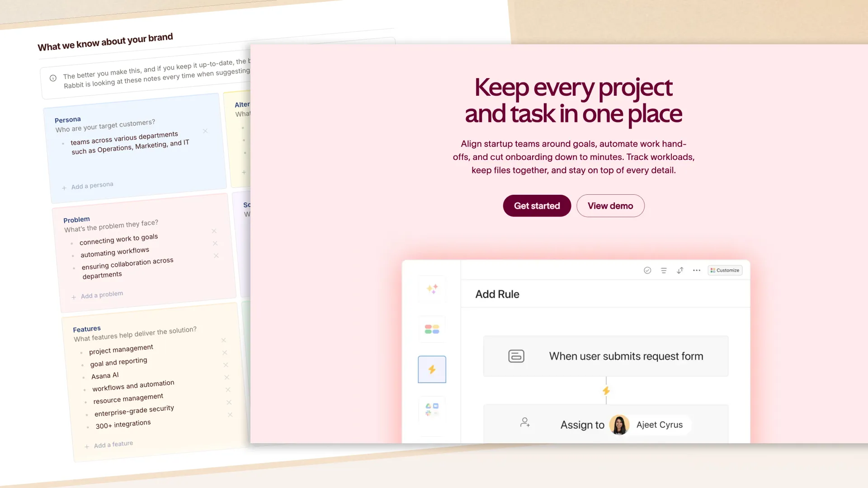Remove 'connecting work to goals' problem

[x=214, y=231]
